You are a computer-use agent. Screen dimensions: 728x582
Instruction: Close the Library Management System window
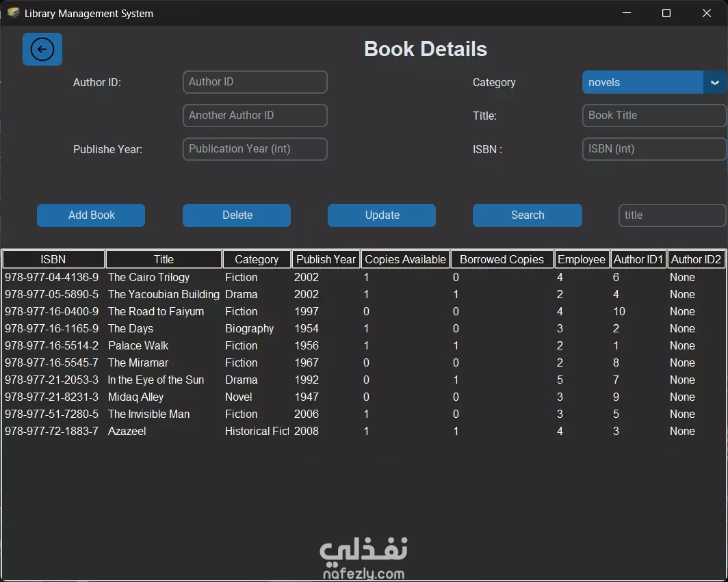click(706, 13)
